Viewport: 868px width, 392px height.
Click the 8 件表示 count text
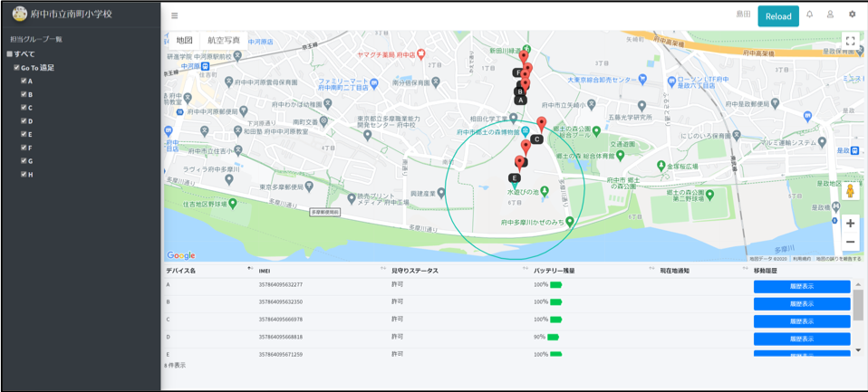click(174, 365)
